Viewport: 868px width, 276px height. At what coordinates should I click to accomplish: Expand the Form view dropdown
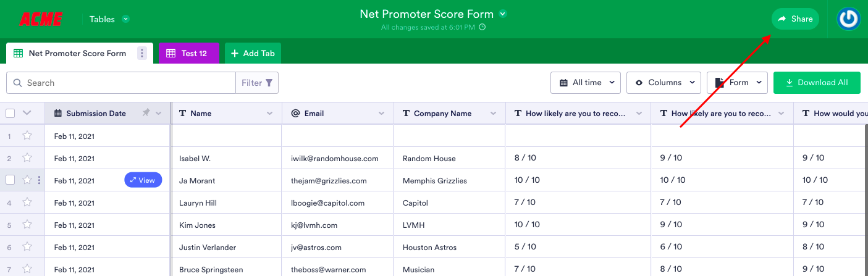[737, 83]
